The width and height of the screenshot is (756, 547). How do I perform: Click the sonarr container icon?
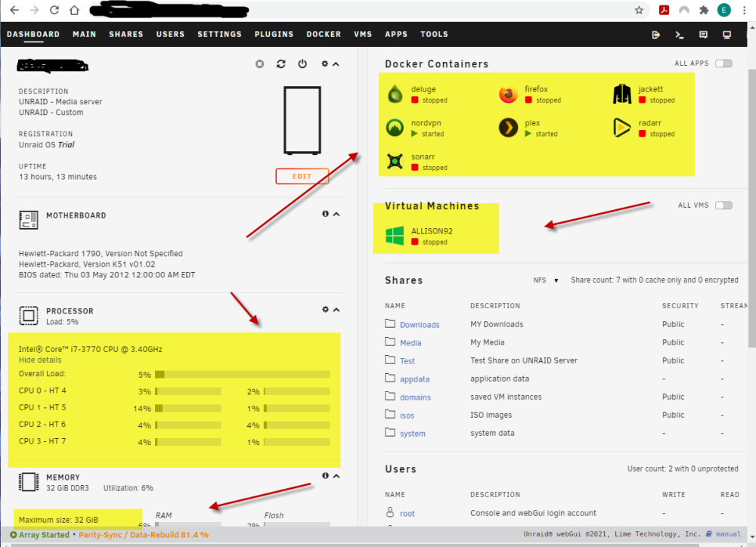(395, 162)
